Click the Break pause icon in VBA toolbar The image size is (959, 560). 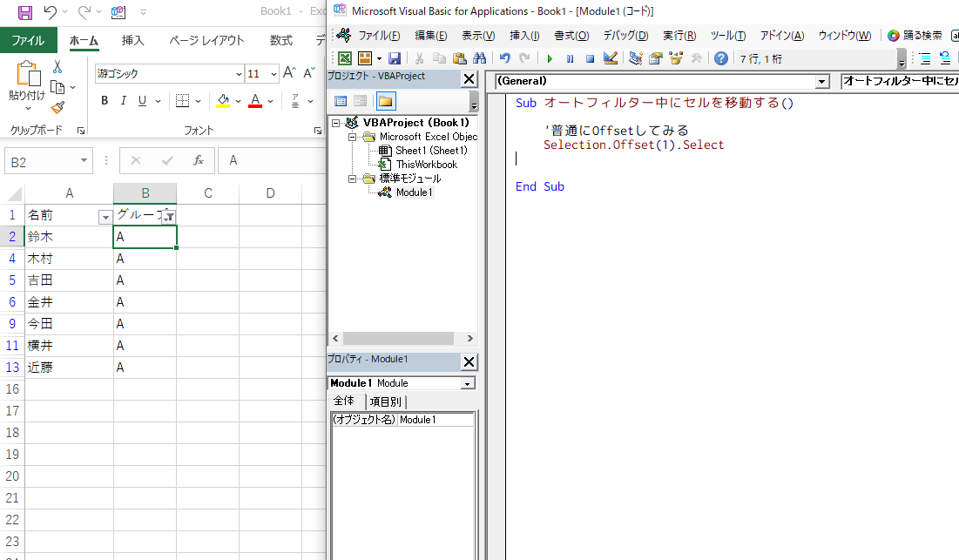point(570,58)
